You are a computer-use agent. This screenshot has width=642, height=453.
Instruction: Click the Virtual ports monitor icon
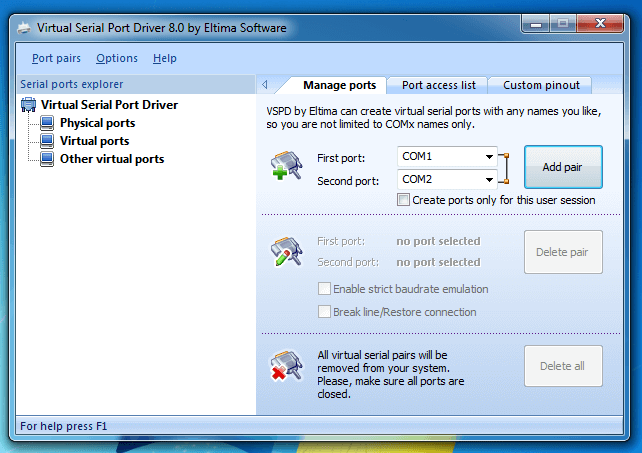click(47, 141)
